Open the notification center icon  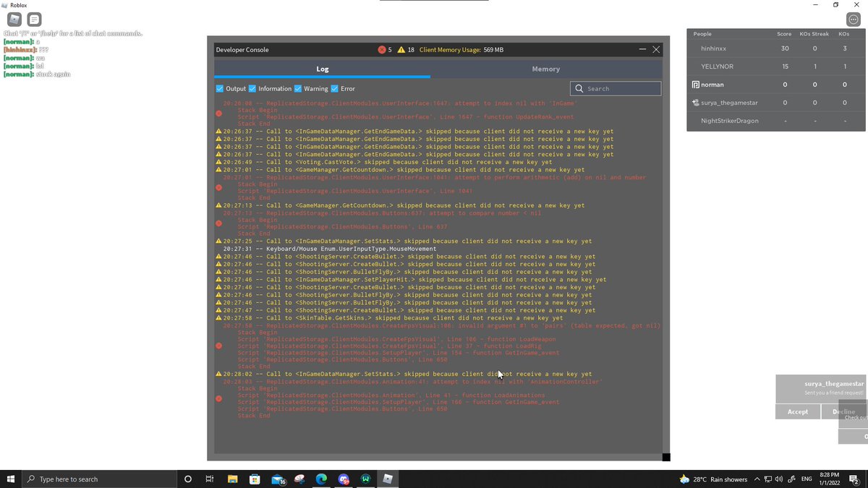click(854, 479)
